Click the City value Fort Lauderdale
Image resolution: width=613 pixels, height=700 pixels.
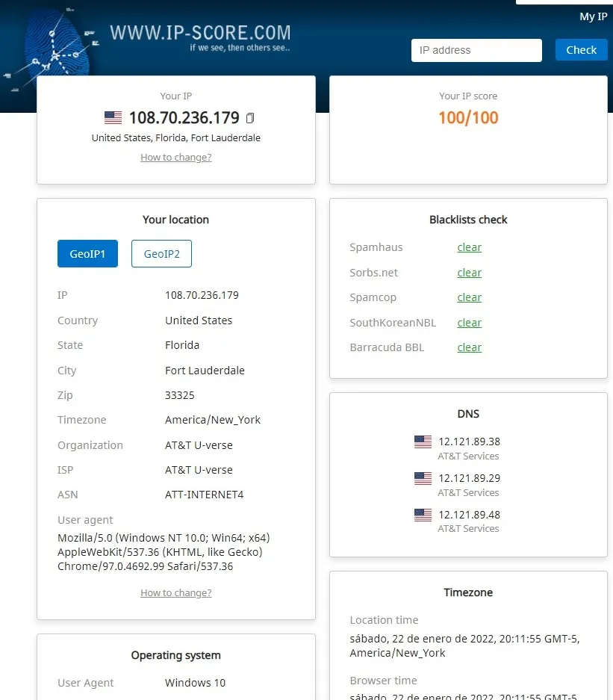click(205, 371)
